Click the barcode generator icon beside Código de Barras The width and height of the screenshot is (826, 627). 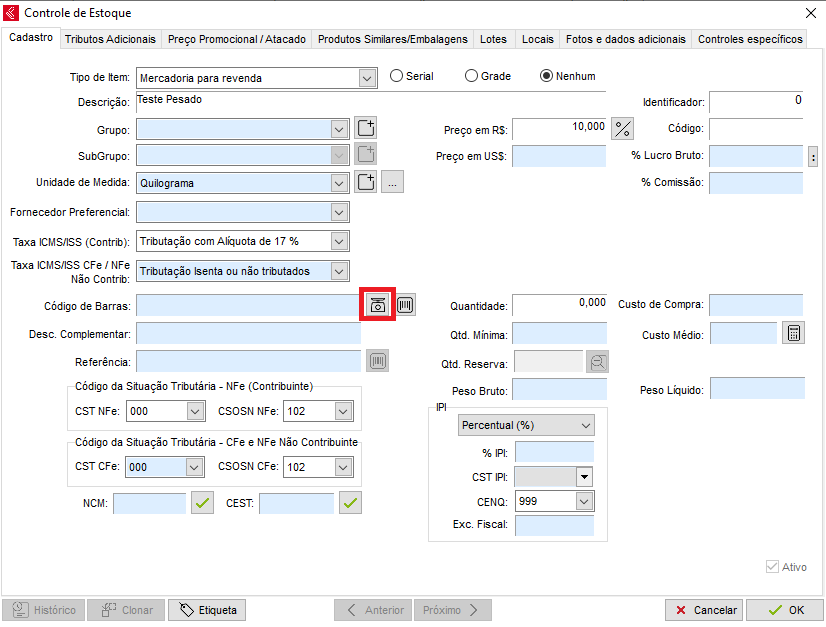[406, 305]
